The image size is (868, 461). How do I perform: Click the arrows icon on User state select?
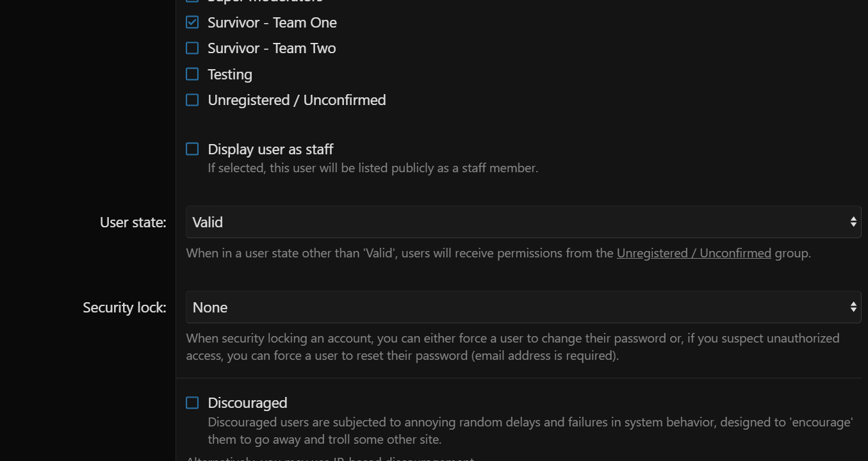point(853,222)
